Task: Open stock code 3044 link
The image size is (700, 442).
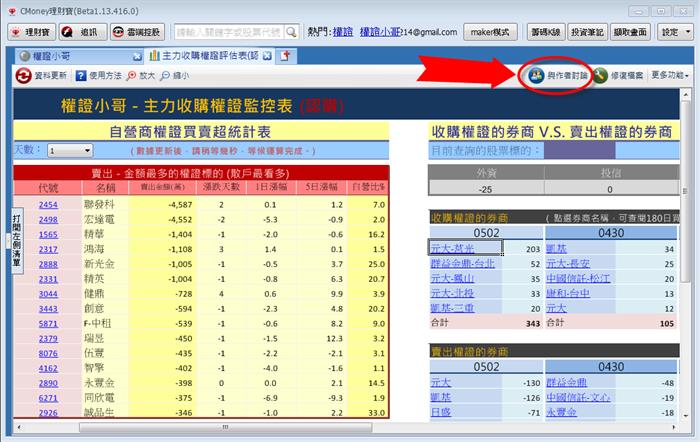Action: tap(48, 294)
